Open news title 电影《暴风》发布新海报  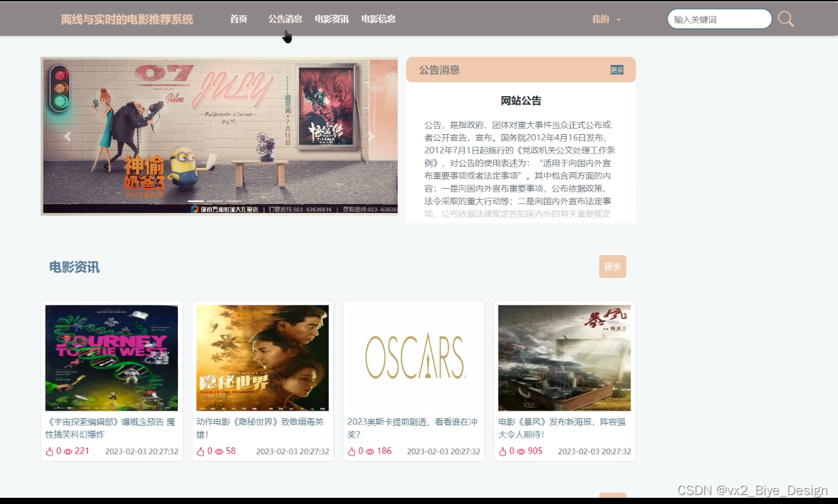click(562, 428)
